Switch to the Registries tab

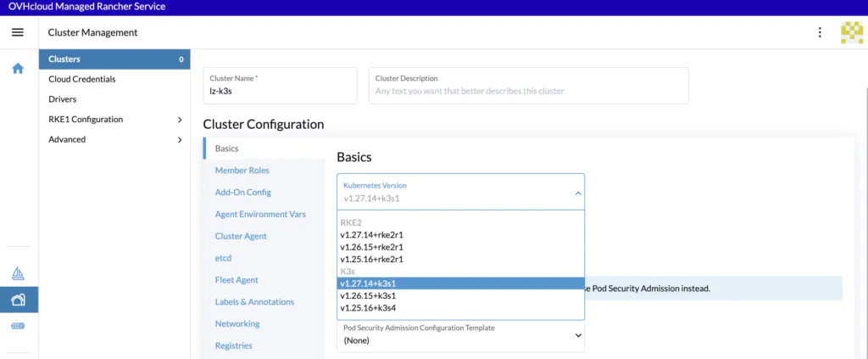[x=264, y=345]
